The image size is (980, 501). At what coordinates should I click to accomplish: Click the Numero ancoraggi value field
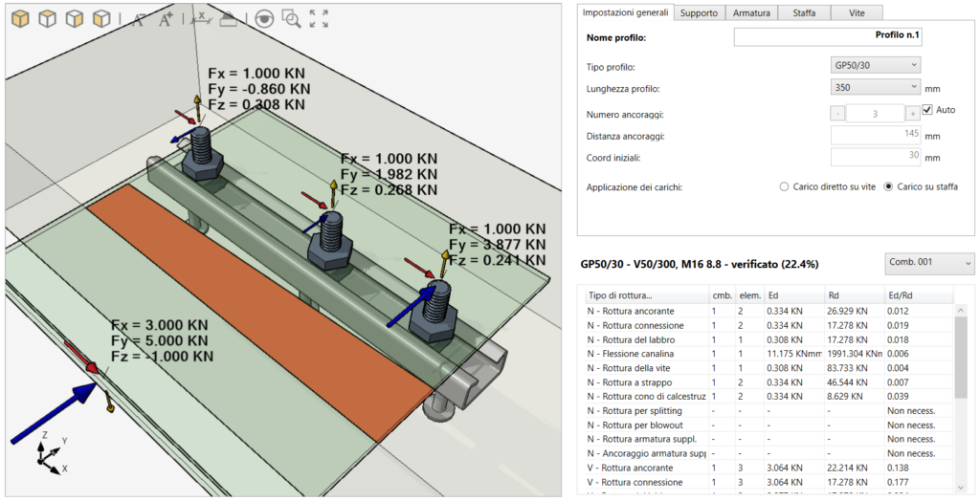tap(875, 114)
